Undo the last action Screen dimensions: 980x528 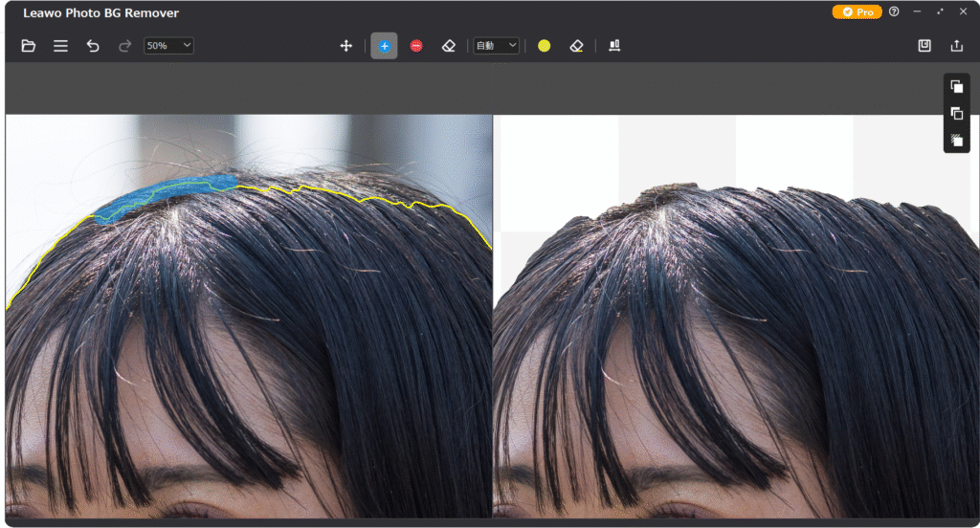click(93, 46)
